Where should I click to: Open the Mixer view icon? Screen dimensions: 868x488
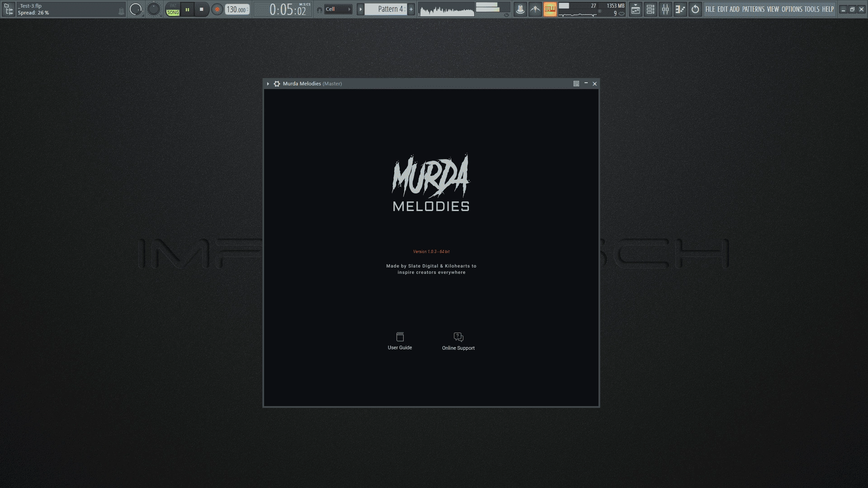coord(665,9)
